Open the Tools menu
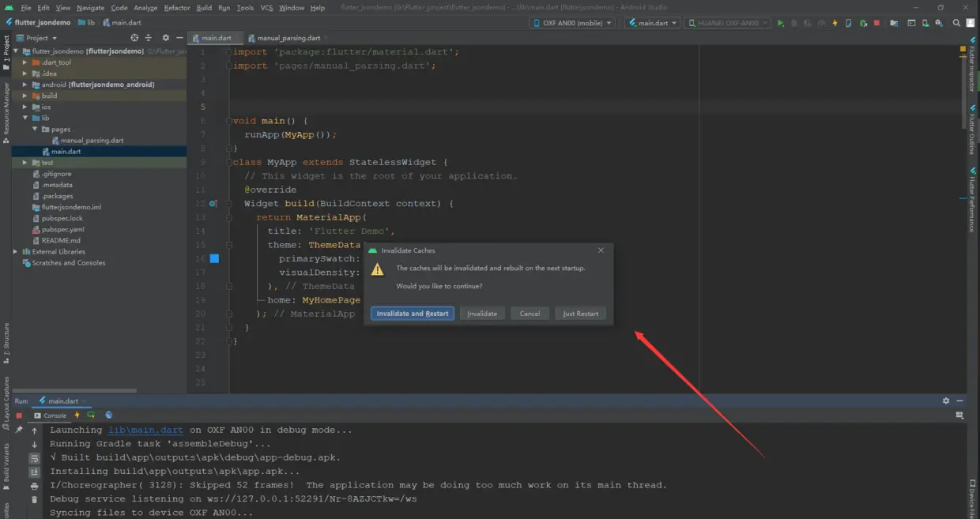 click(245, 8)
